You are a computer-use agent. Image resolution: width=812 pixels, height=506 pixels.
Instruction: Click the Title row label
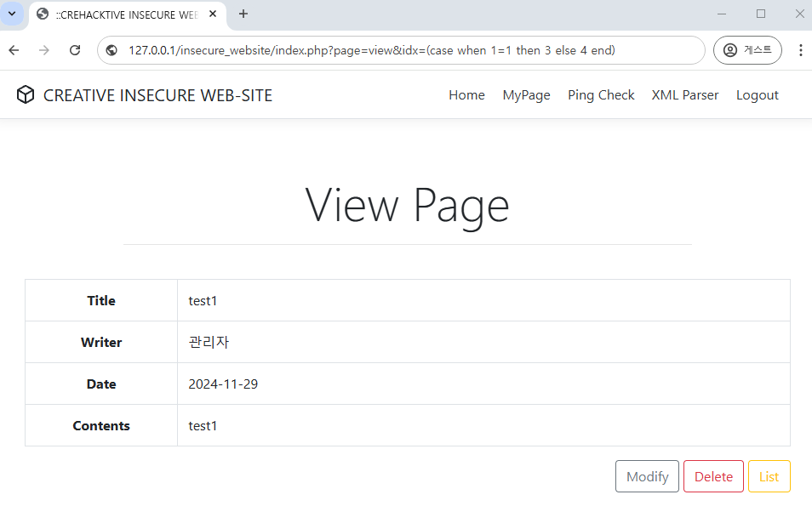101,300
